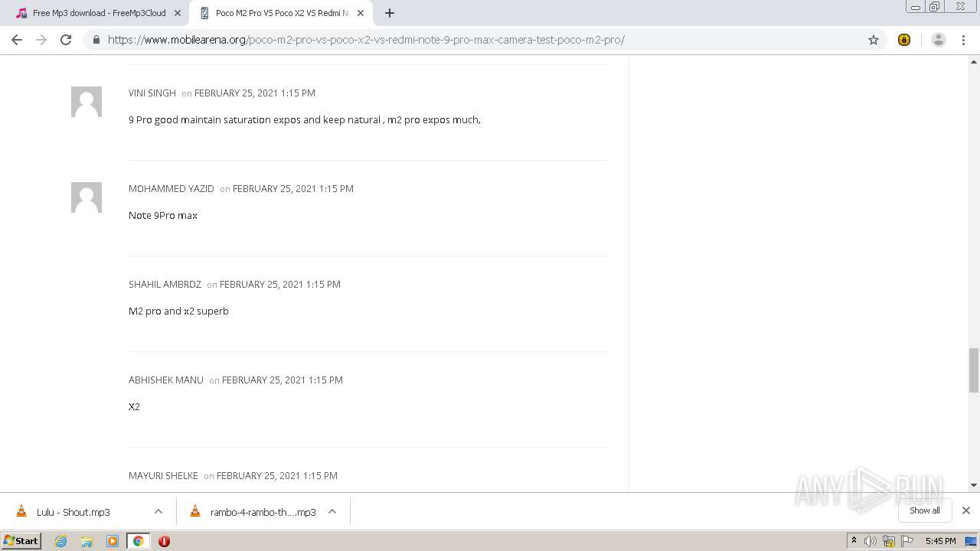Open the network tray icon
Screen dimensions: 980x551
click(x=889, y=541)
